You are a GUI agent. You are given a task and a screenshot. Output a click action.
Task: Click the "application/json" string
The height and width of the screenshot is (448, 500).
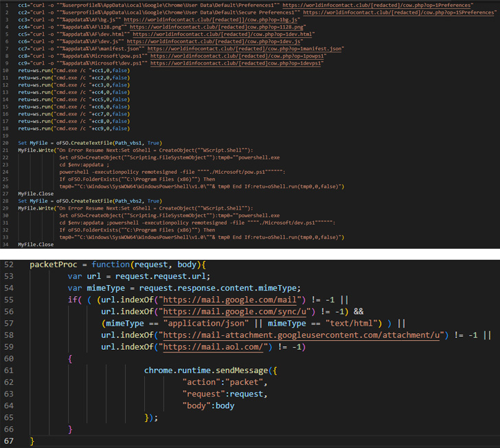tap(206, 324)
